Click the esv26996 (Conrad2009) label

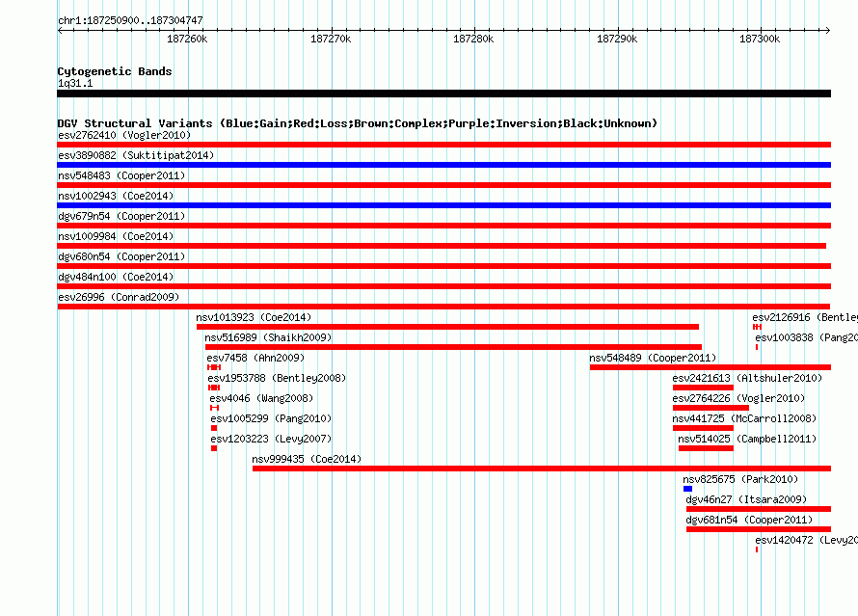pos(119,297)
